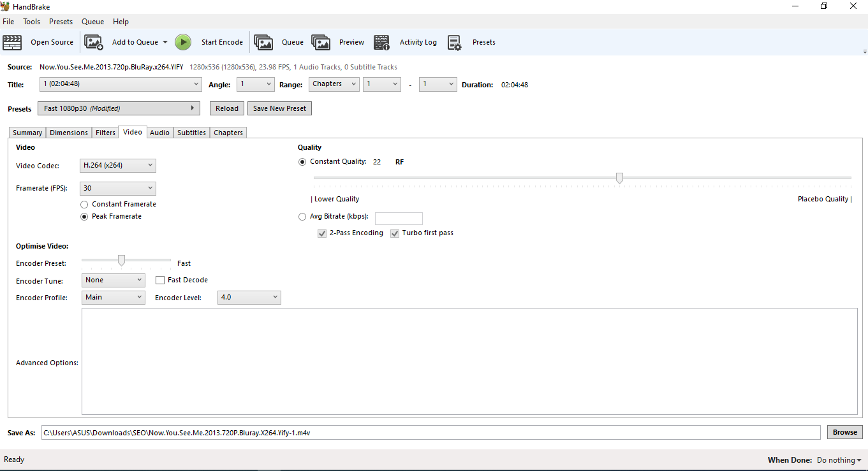This screenshot has height=471, width=868.
Task: Enable Fast Decode
Action: pos(160,280)
